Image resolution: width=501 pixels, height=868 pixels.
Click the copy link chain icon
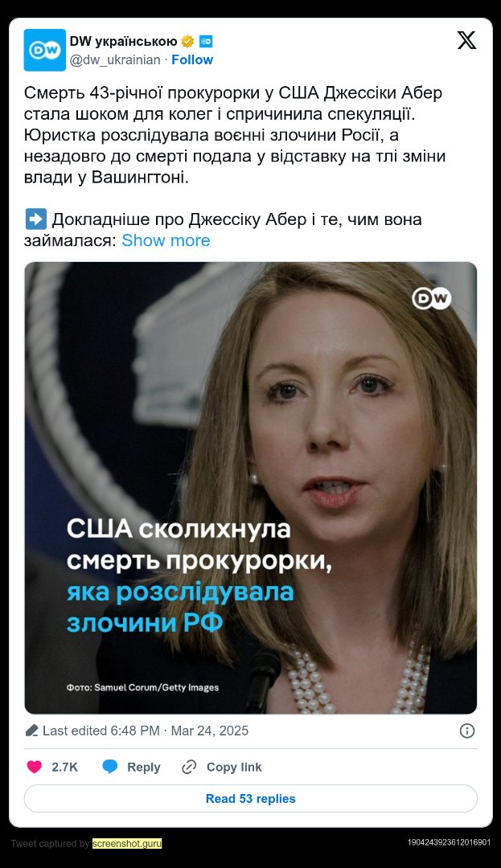pyautogui.click(x=189, y=767)
